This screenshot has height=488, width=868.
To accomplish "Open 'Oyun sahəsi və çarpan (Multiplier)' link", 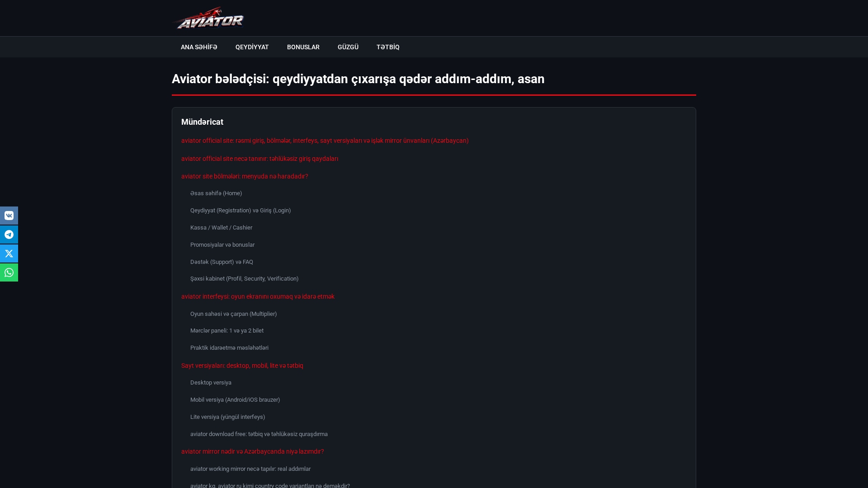I will point(234,314).
